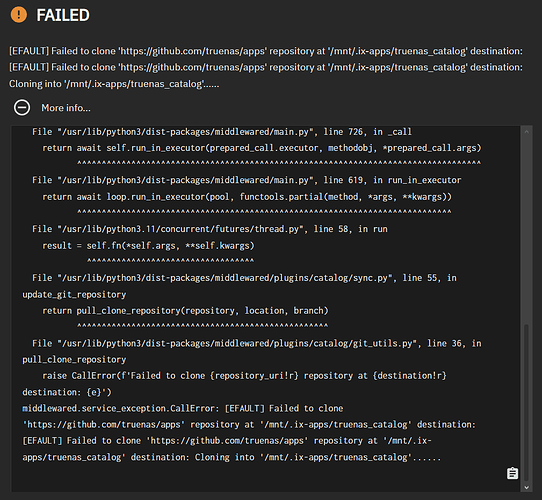This screenshot has width=542, height=500.
Task: Collapse details with the minus circle icon
Action: pyautogui.click(x=22, y=108)
